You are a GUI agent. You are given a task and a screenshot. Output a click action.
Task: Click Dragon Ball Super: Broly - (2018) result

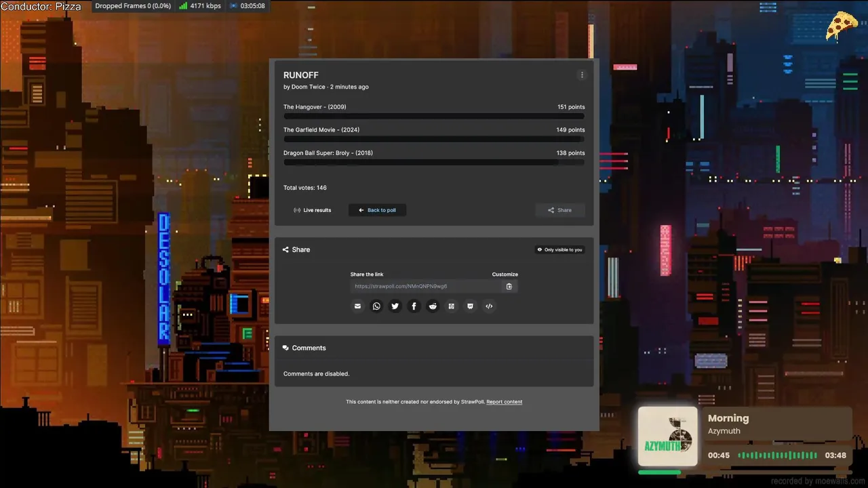(x=328, y=153)
